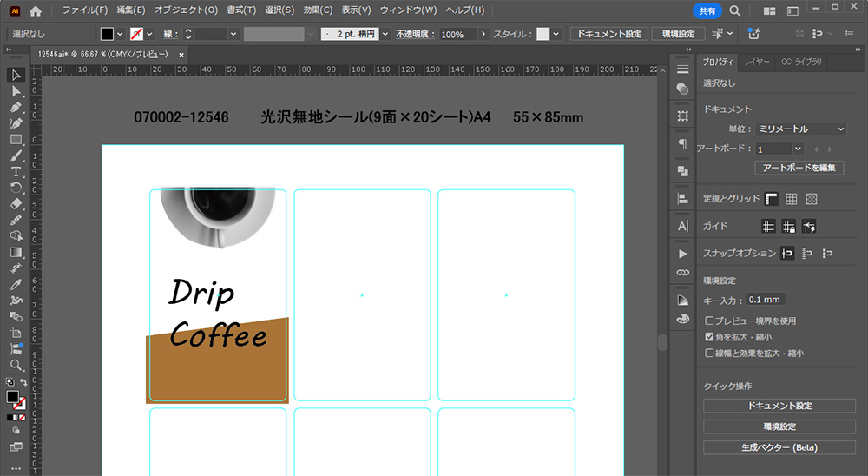Open the 効果(C) menu
This screenshot has height=476, width=868.
318,10
